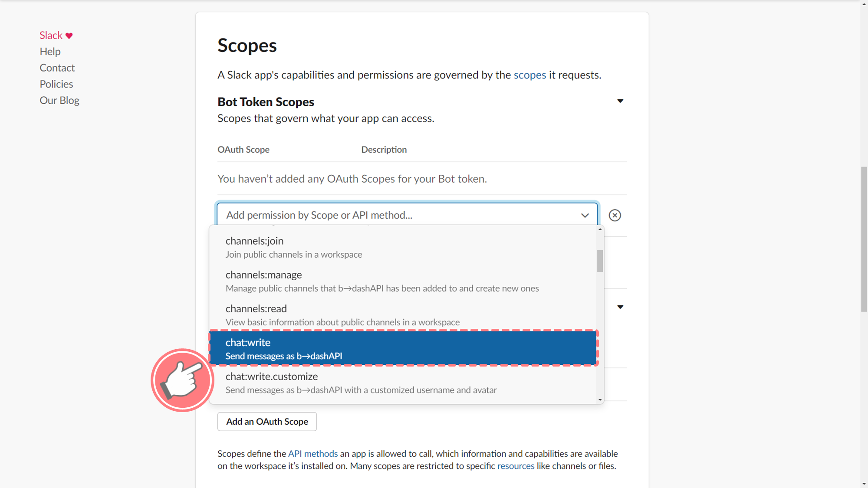The image size is (868, 488).
Task: Choose the chat:write.customize scope option
Action: pyautogui.click(x=403, y=383)
